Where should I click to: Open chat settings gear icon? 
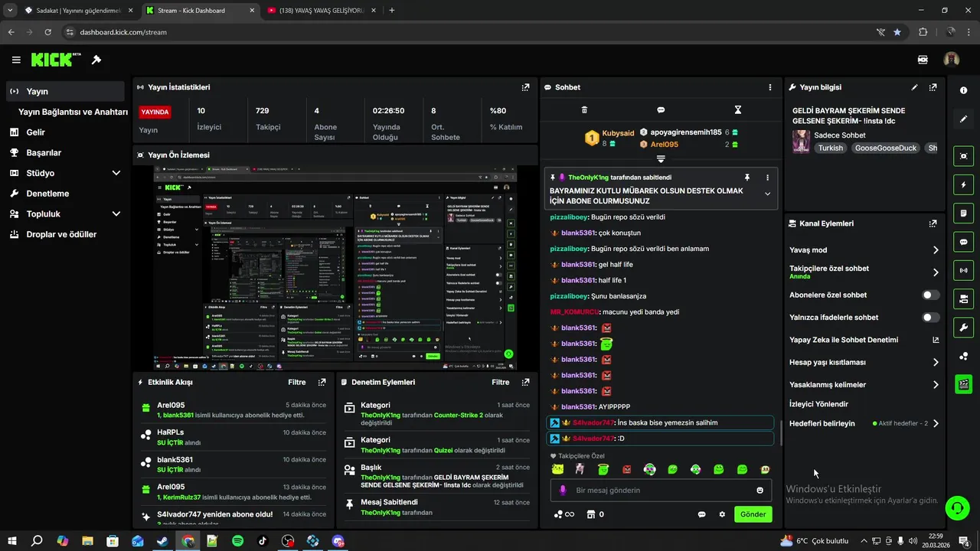tap(721, 514)
